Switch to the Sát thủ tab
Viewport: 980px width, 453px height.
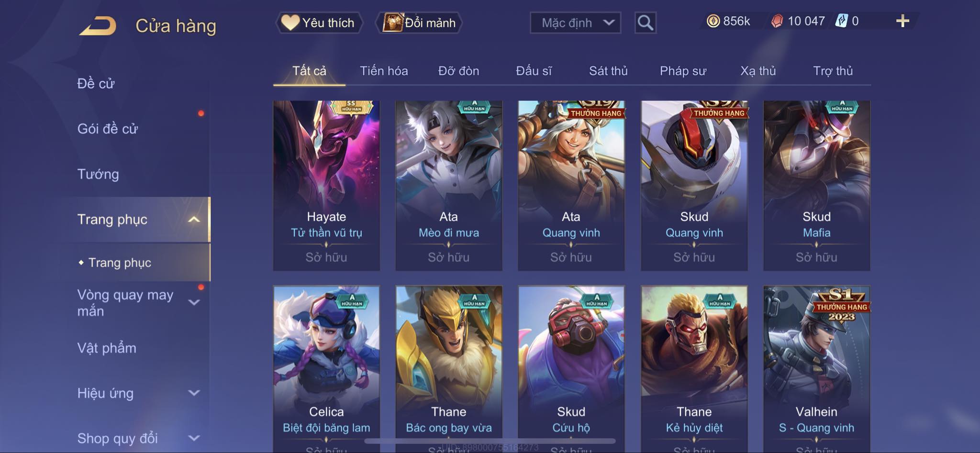coord(608,71)
